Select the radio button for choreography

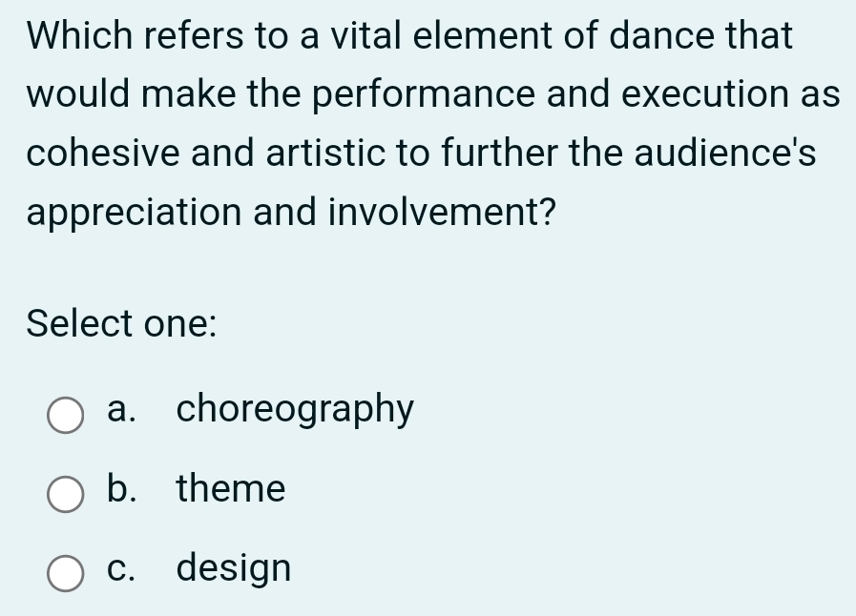[x=66, y=416]
